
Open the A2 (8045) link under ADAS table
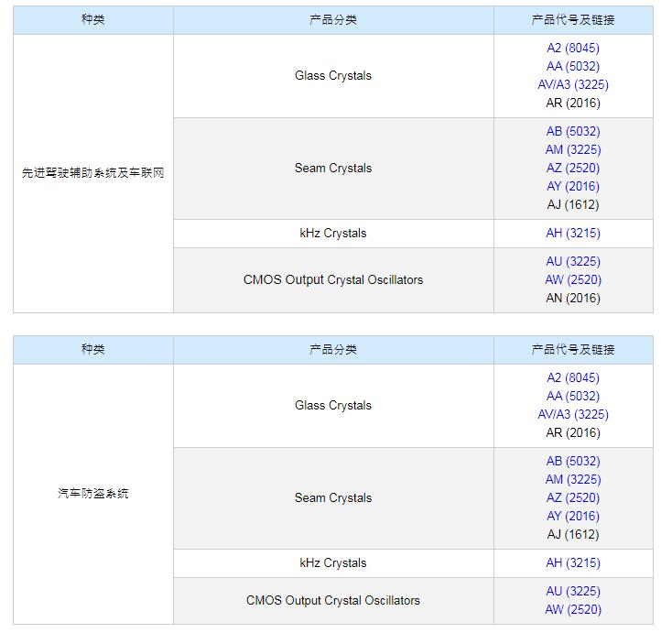tap(573, 48)
